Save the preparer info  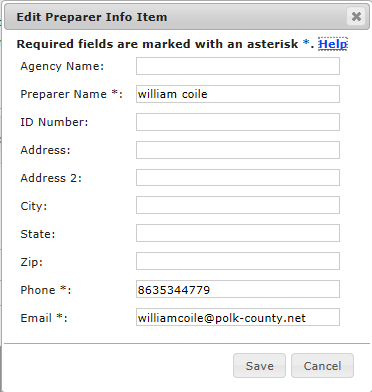coord(259,366)
